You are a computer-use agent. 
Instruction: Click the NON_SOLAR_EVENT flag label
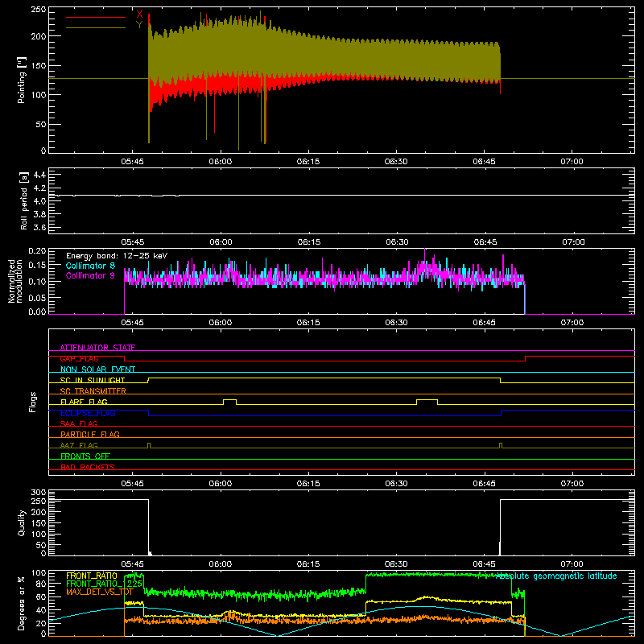[97, 369]
